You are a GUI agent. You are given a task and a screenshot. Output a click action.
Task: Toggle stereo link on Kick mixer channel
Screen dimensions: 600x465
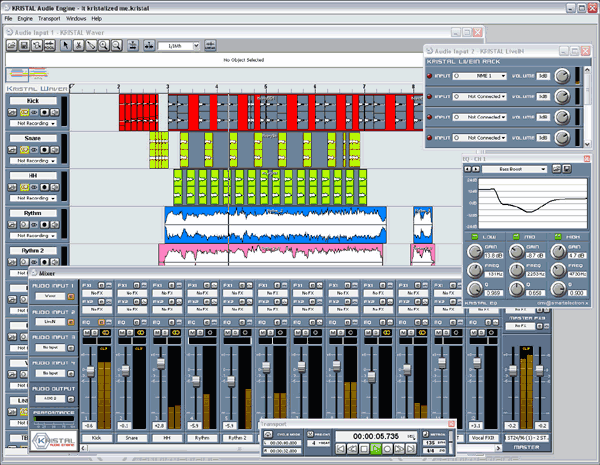click(106, 333)
